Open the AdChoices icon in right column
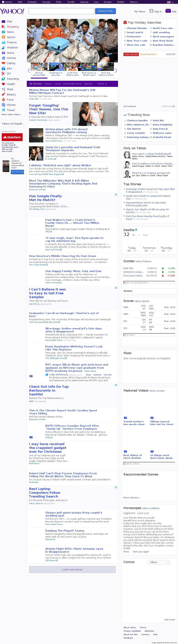178x644 pixels. pos(174,106)
